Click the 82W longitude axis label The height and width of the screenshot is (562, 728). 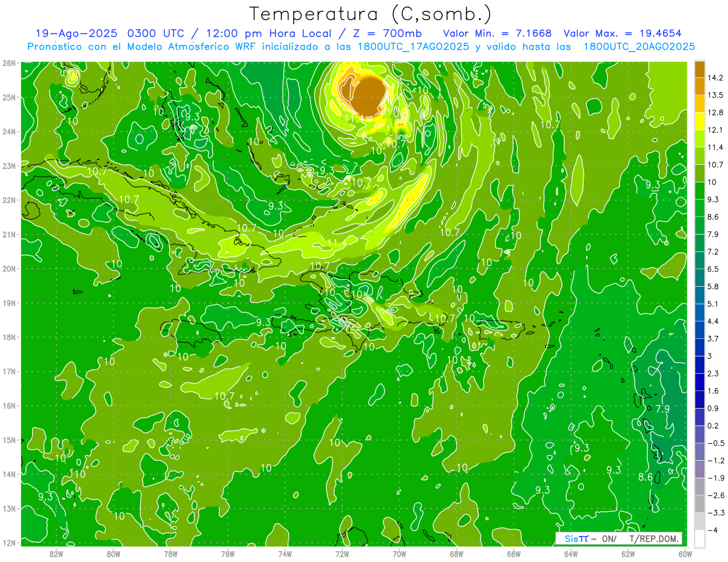pos(56,554)
